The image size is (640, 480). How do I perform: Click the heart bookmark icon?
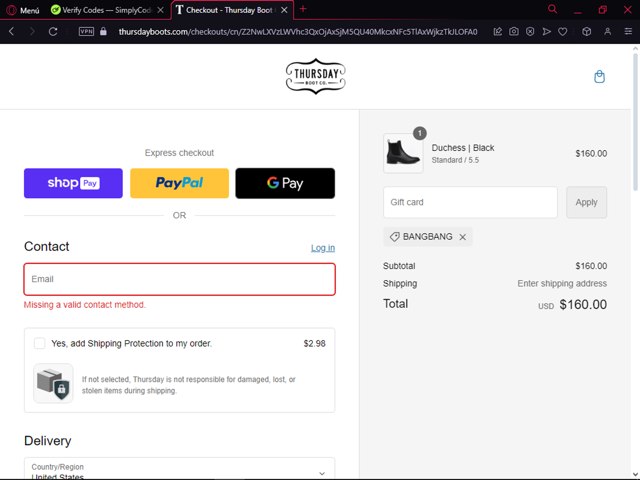coord(562,31)
